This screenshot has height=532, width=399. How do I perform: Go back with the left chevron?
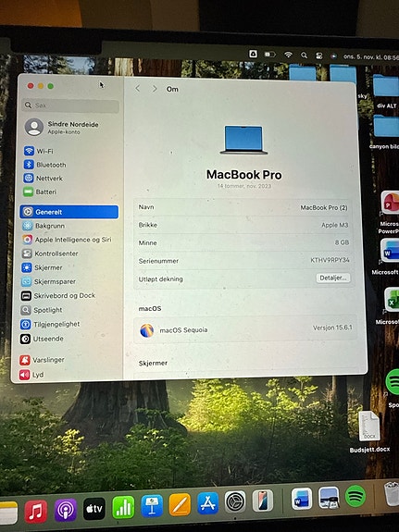tap(138, 89)
